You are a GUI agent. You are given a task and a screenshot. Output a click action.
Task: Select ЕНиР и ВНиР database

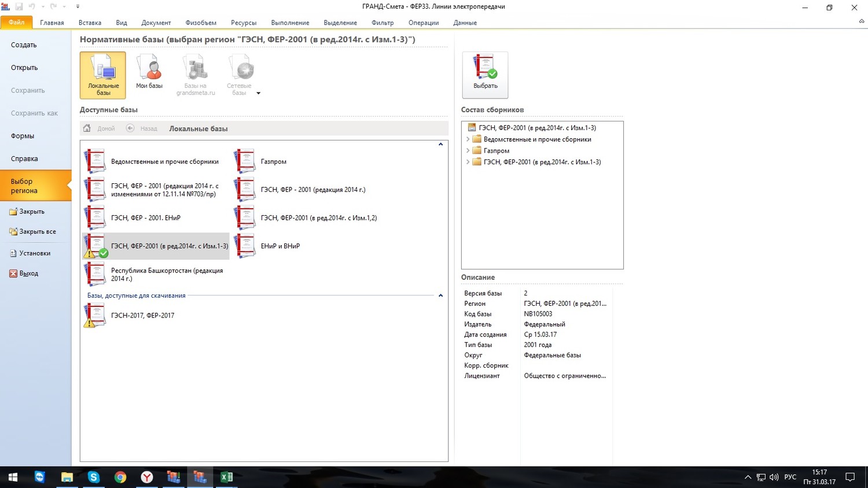pyautogui.click(x=280, y=246)
